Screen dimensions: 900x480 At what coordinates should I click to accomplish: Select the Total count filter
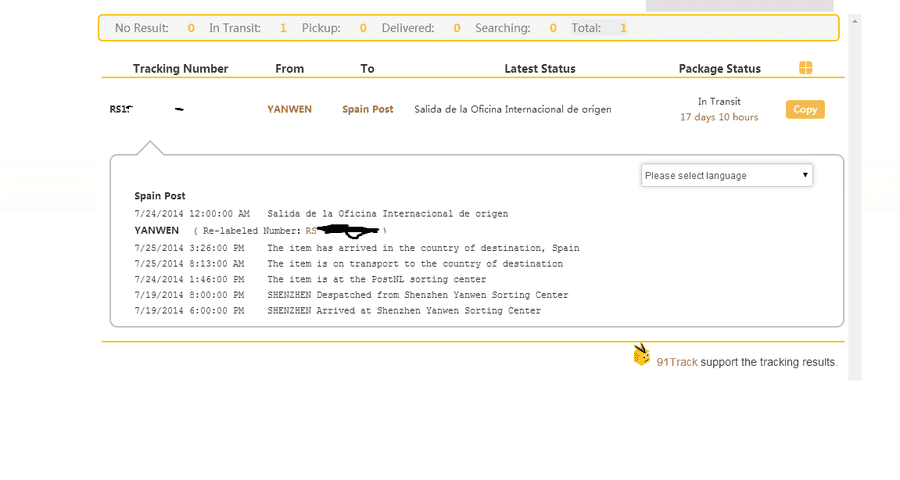(x=599, y=28)
